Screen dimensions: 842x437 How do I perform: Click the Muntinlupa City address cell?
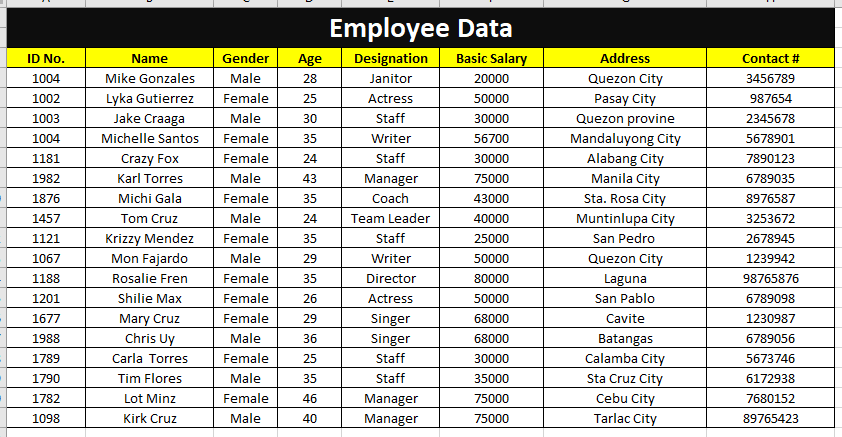(x=625, y=218)
